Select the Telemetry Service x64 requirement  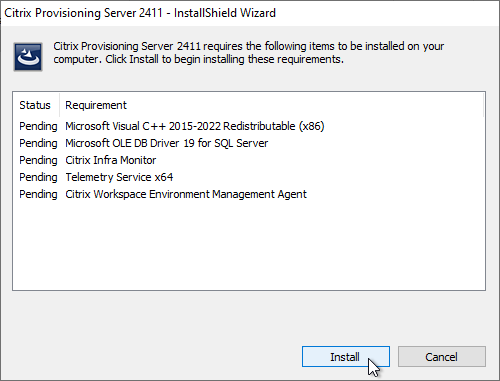119,177
